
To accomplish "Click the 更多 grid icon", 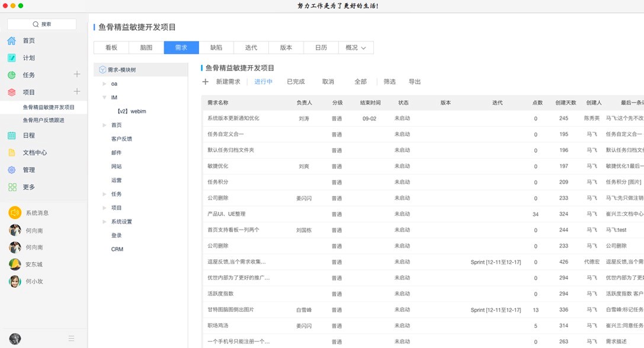I will (x=12, y=187).
